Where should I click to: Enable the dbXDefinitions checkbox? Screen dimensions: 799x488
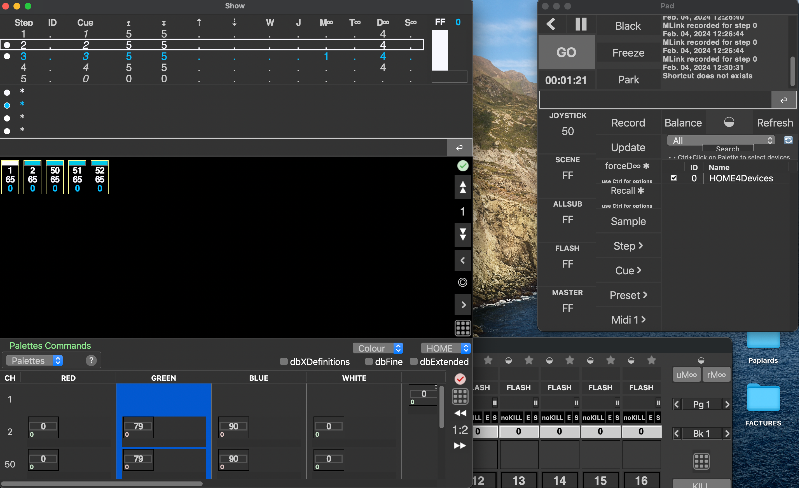[285, 361]
